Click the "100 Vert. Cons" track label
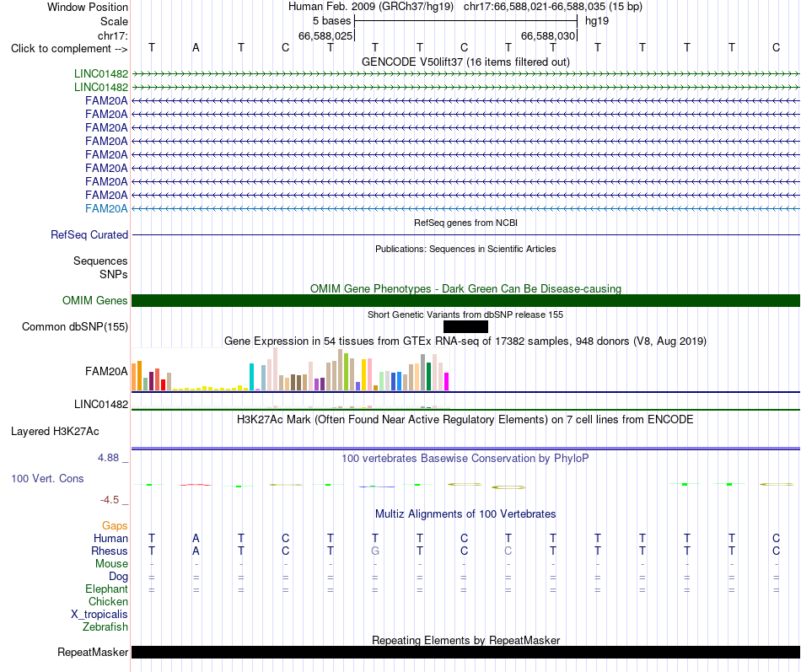The width and height of the screenshot is (801, 672). pyautogui.click(x=47, y=478)
